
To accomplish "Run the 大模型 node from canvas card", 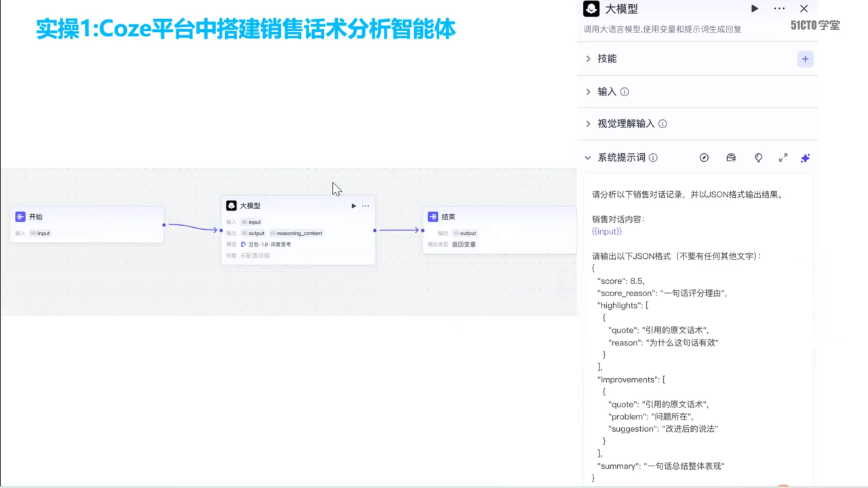I will (353, 205).
